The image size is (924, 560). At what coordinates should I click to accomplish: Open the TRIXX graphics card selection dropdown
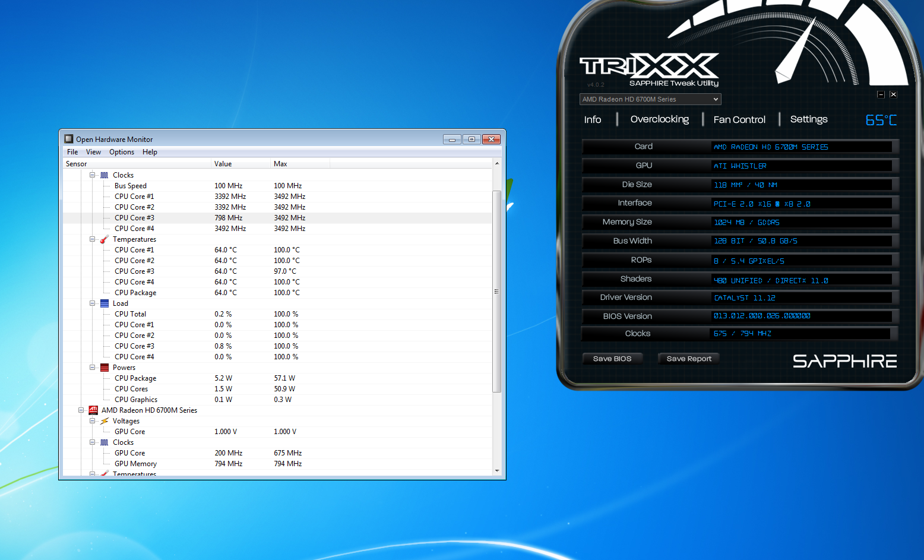point(650,99)
